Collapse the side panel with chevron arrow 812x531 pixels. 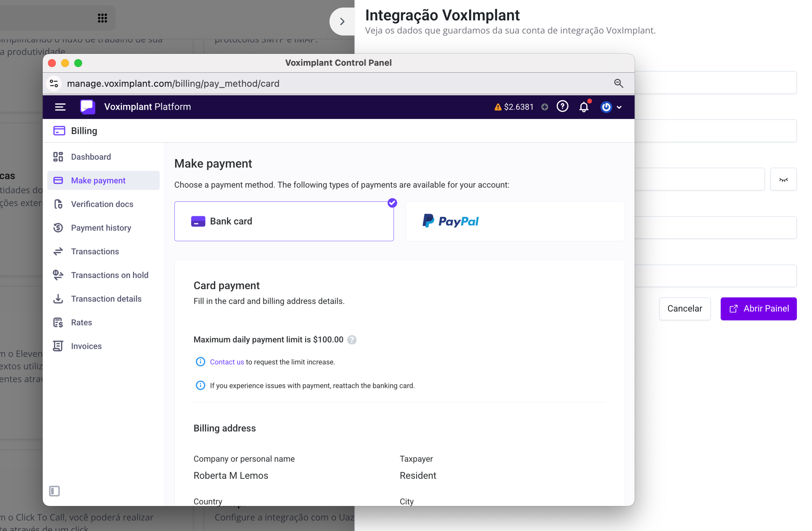pos(342,22)
